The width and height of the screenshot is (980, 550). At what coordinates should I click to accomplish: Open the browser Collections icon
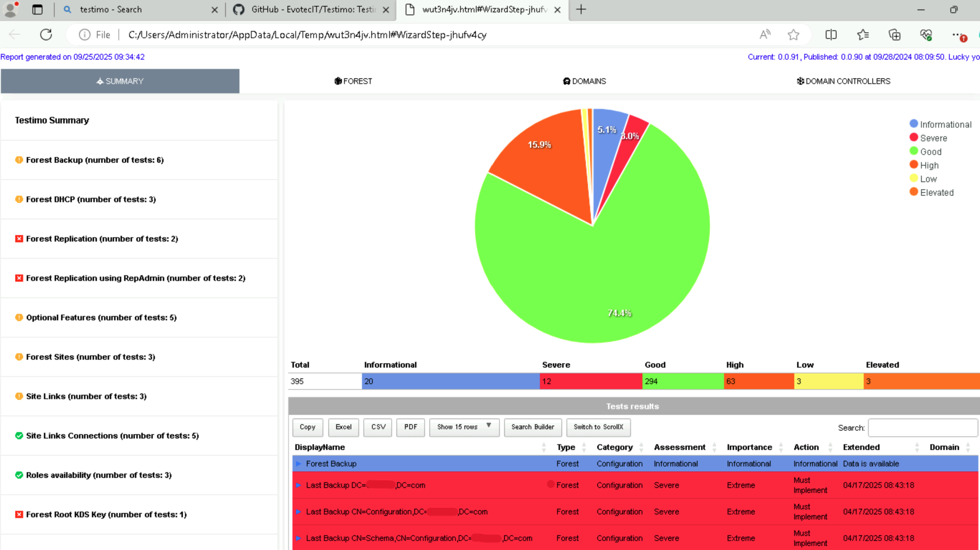click(x=894, y=35)
